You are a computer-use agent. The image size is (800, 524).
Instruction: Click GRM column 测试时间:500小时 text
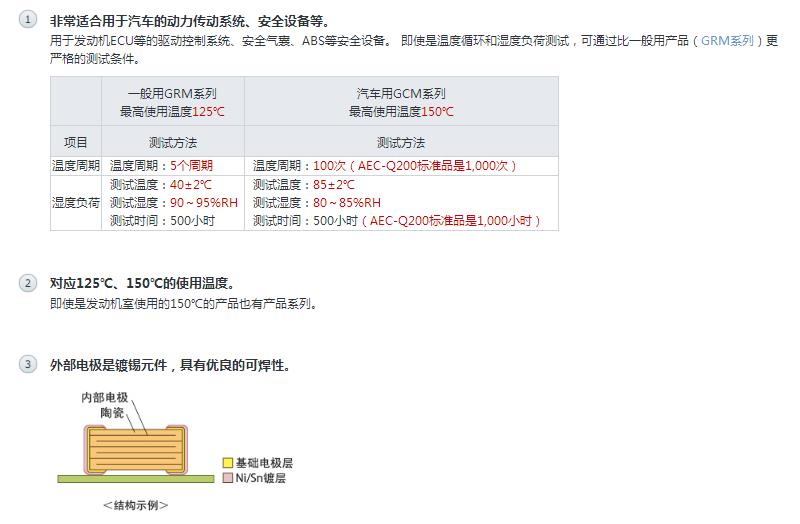point(162,220)
